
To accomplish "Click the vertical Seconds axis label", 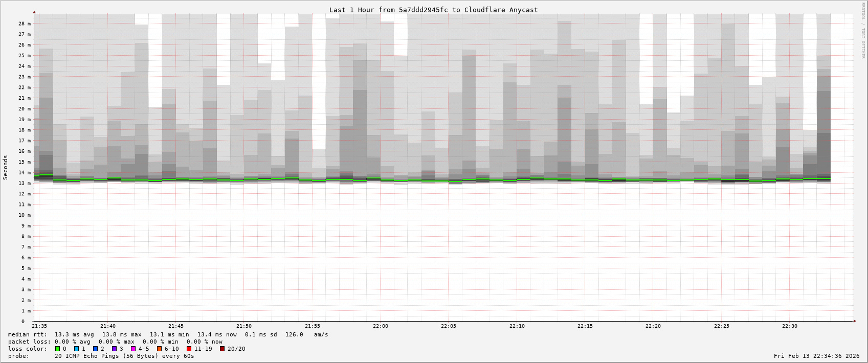I will [6, 167].
